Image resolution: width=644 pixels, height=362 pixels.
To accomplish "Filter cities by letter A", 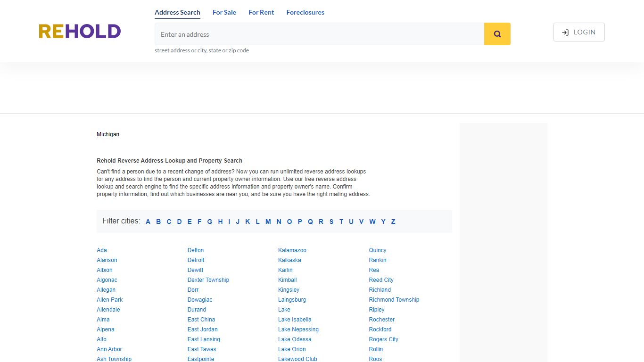I will [x=148, y=222].
